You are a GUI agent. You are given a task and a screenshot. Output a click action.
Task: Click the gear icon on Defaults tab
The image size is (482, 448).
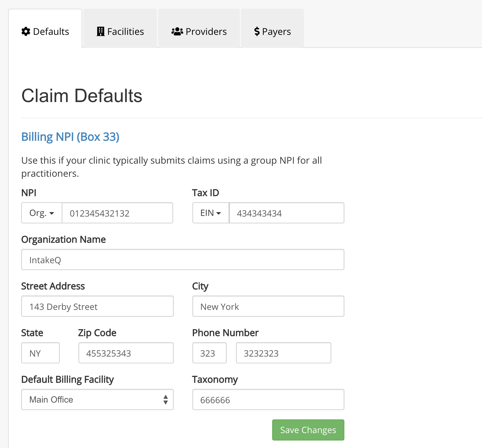click(26, 31)
